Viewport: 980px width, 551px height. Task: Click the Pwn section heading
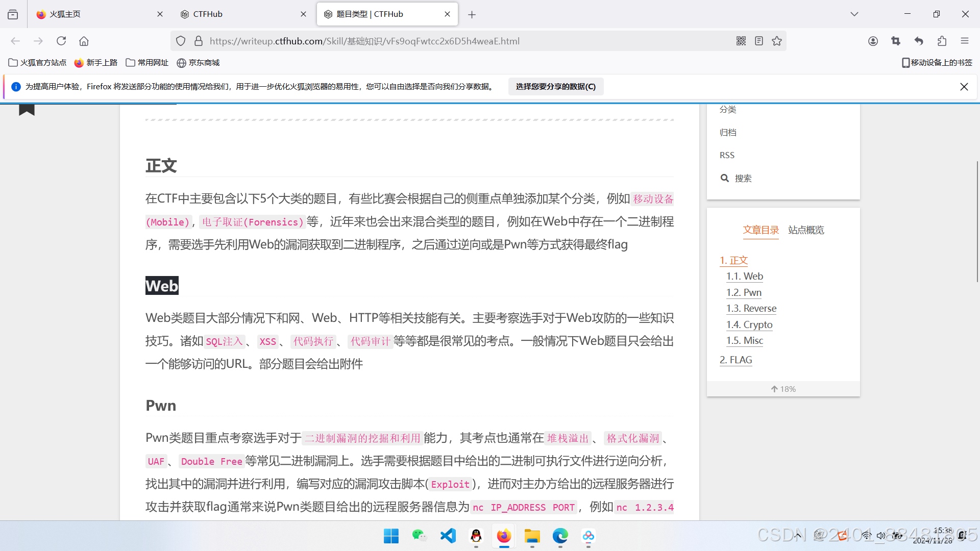pyautogui.click(x=161, y=406)
